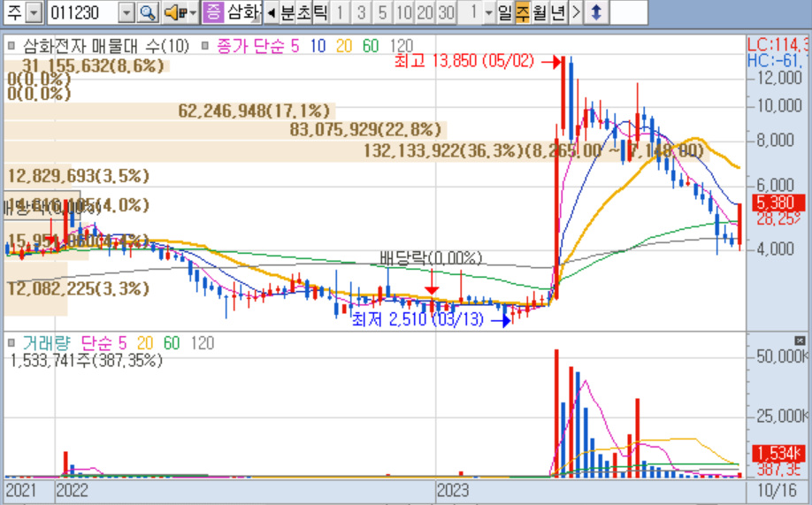
Task: Toggle square marker before 삼화전자 매물대
Action: point(11,46)
